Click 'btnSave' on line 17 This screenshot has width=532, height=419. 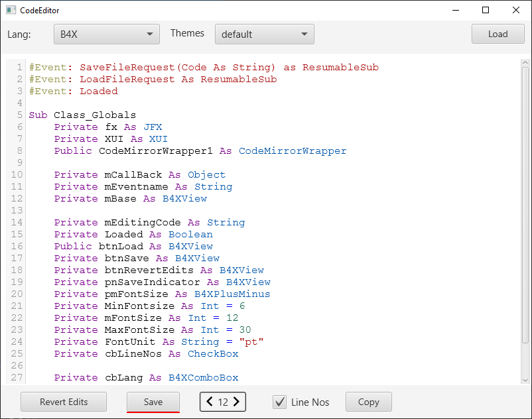click(127, 258)
